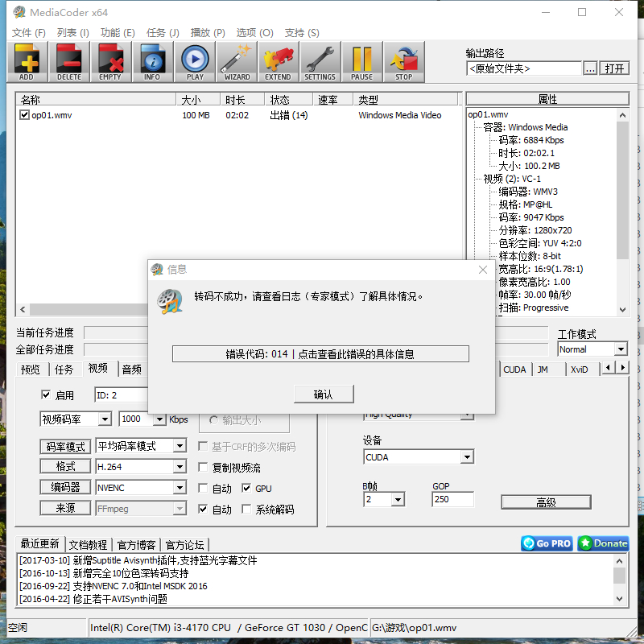Viewport: 644px width, 644px height.
Task: Switch to the CUDA tab
Action: [514, 369]
